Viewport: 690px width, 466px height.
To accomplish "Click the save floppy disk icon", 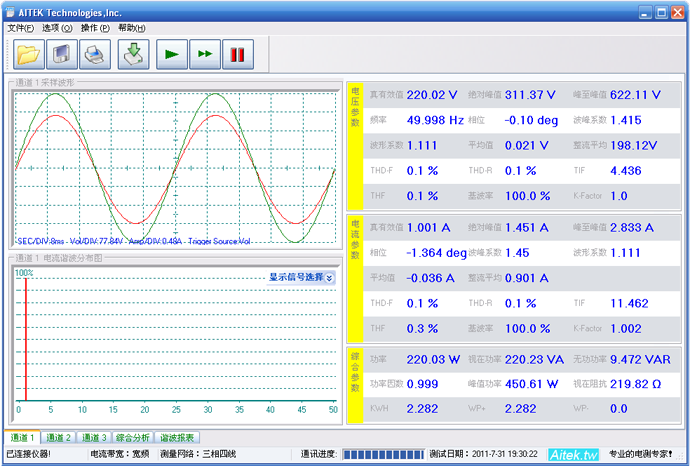I will pos(63,54).
